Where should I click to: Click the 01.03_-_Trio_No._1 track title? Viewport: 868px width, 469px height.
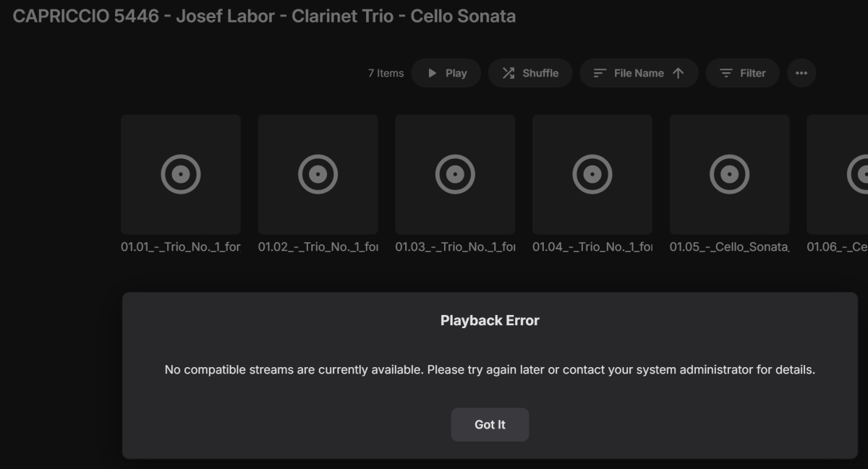tap(455, 247)
